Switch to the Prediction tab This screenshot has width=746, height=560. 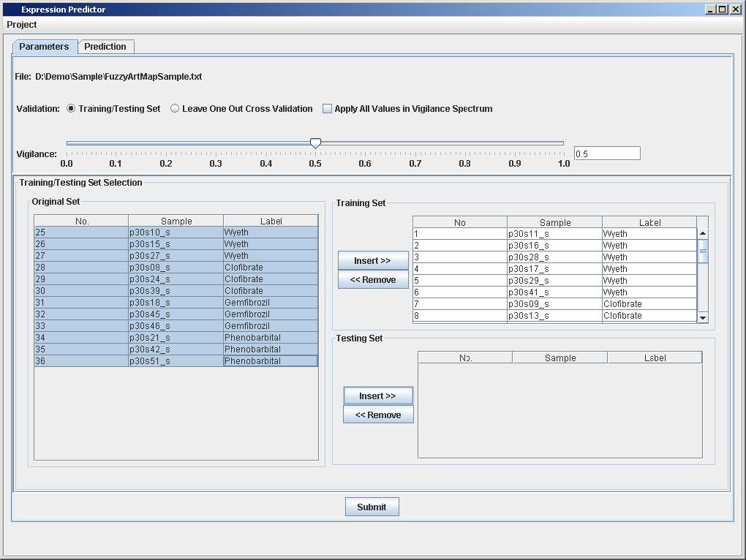105,47
